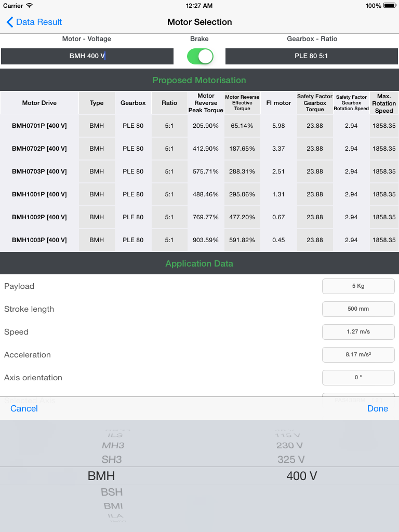Screen dimensions: 399x532
Task: Click FI motor value 5.98
Action: pos(278,126)
